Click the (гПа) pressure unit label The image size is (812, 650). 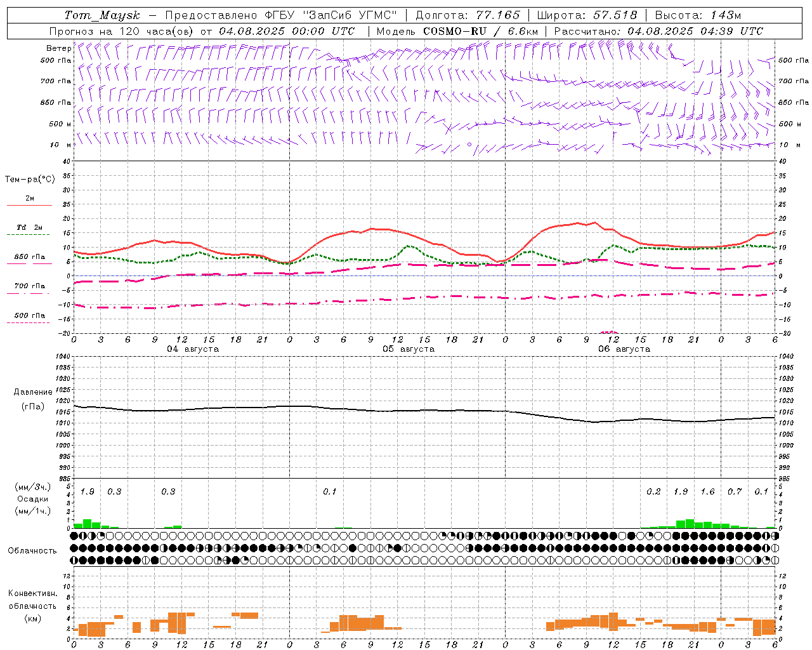click(33, 407)
